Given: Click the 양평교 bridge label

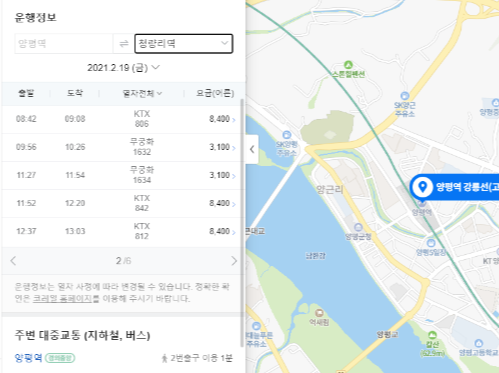Looking at the screenshot, I should click(x=387, y=334).
